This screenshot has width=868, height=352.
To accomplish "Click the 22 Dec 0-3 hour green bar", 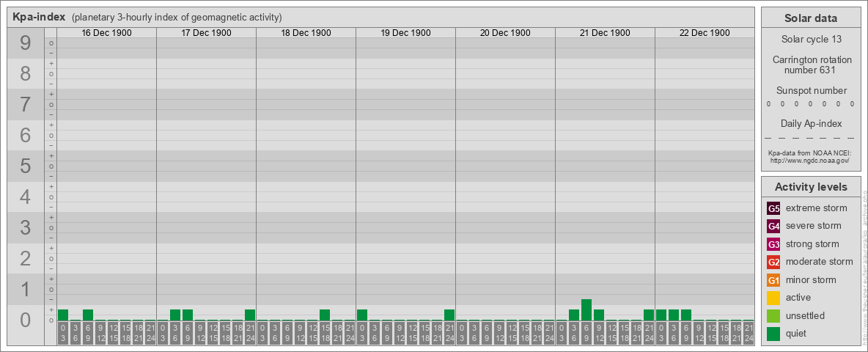I will point(661,315).
